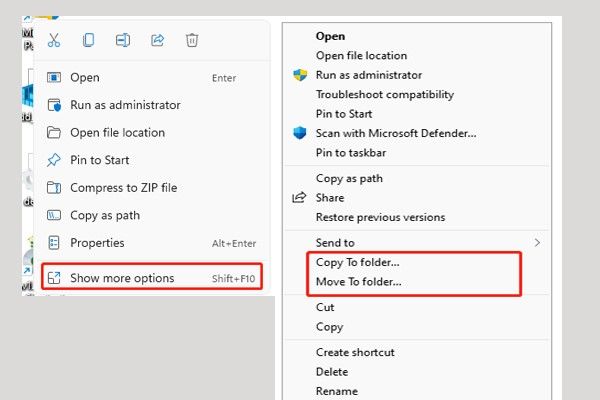This screenshot has height=400, width=600.
Task: Expand the Send to submenu arrow
Action: [537, 242]
